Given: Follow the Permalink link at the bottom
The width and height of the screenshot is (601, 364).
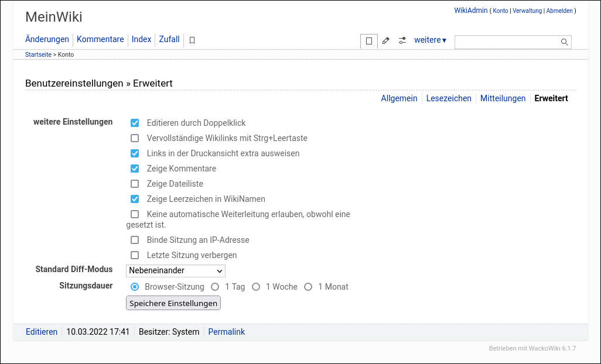Looking at the screenshot, I should (x=226, y=332).
